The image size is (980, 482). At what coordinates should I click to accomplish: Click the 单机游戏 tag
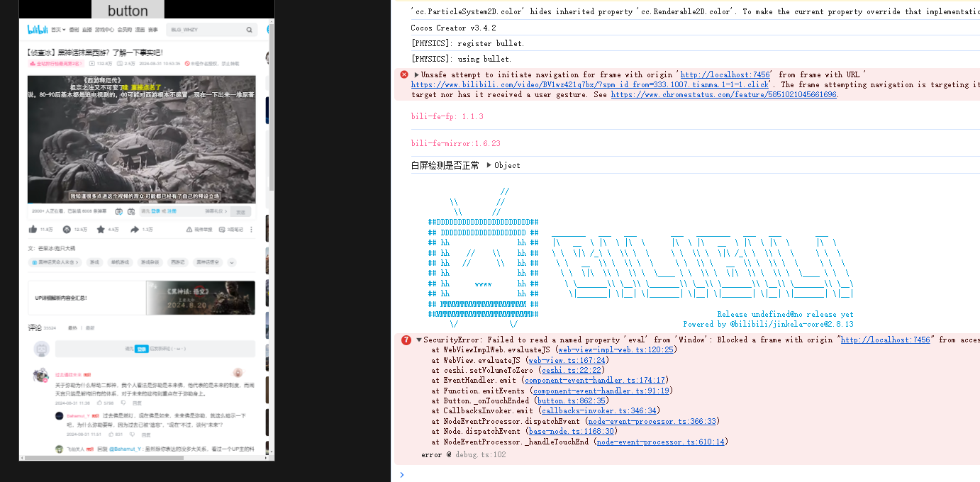click(120, 262)
